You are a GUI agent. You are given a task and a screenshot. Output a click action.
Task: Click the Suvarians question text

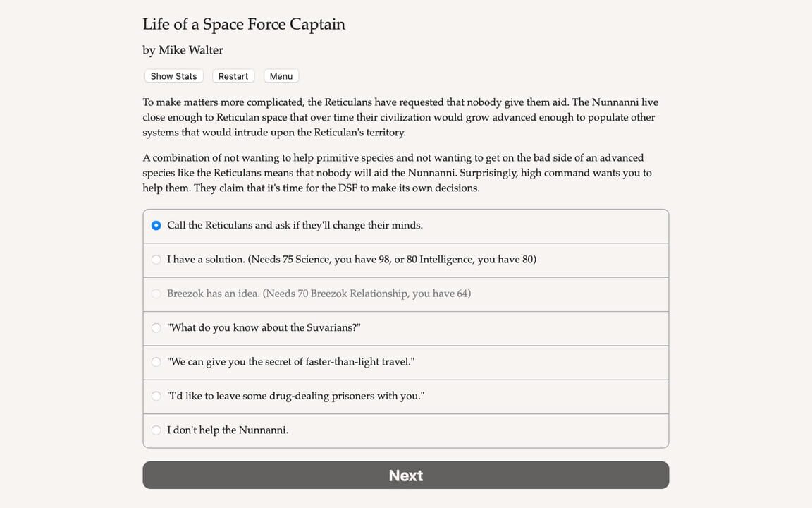tap(264, 327)
